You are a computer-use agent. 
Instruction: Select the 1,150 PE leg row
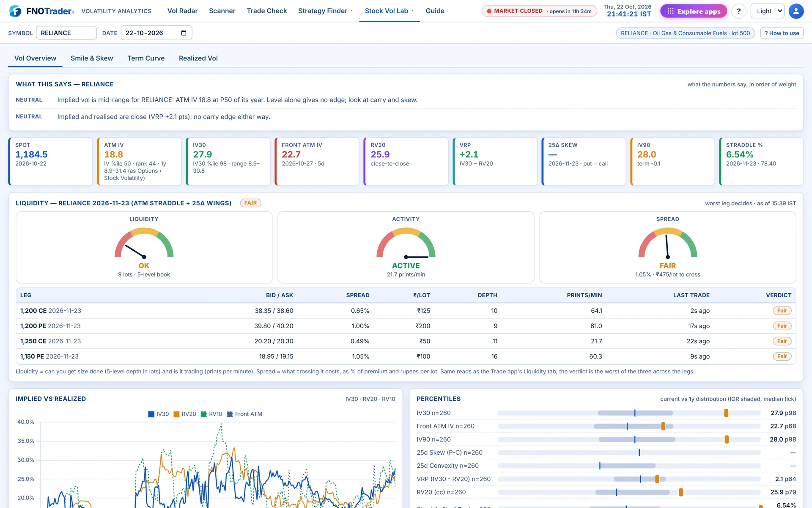[x=406, y=356]
